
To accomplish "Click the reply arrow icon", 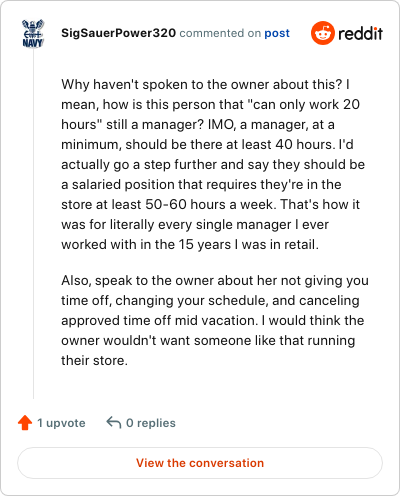I will (x=114, y=423).
